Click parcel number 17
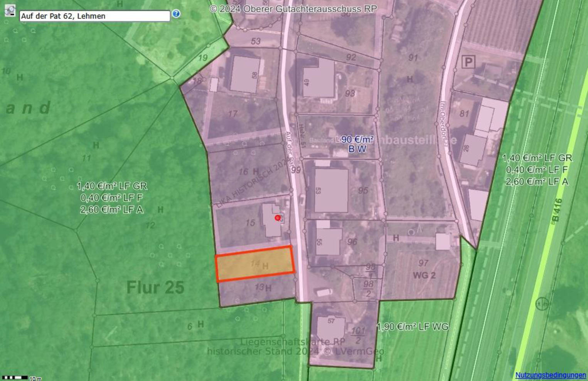 tap(233, 114)
